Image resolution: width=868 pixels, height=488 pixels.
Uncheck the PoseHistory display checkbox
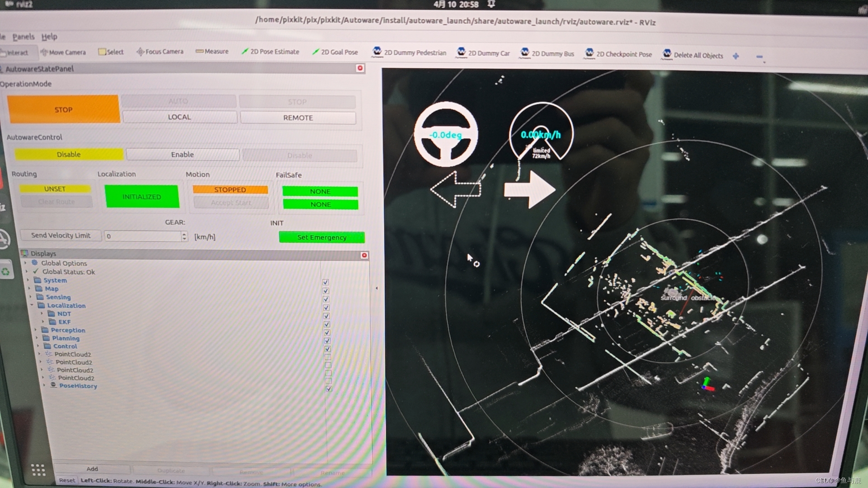click(329, 389)
